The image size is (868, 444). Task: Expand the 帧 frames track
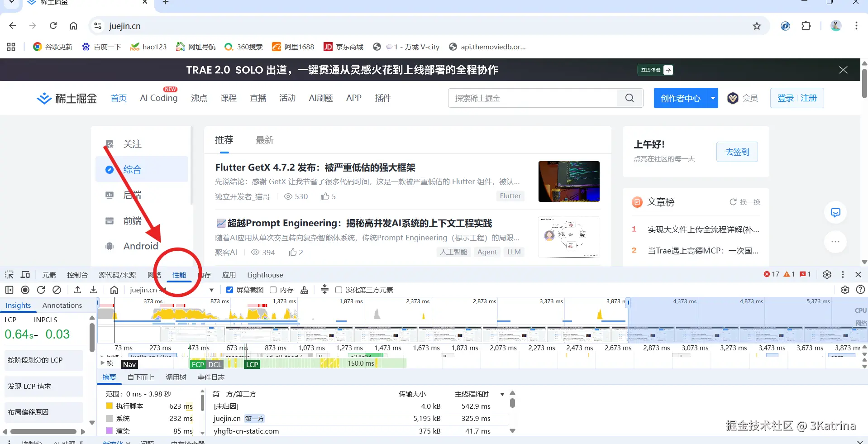point(102,363)
